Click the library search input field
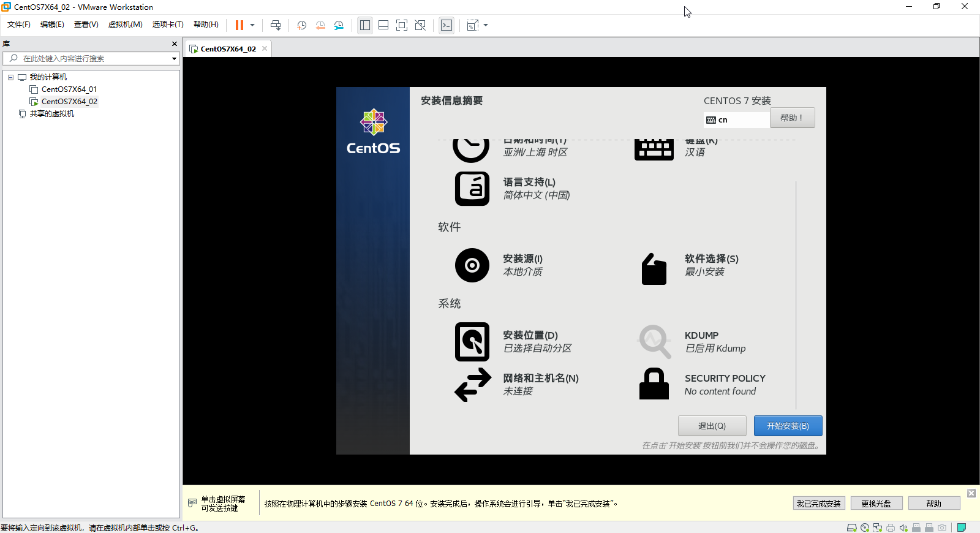The height and width of the screenshot is (533, 980). [91, 58]
